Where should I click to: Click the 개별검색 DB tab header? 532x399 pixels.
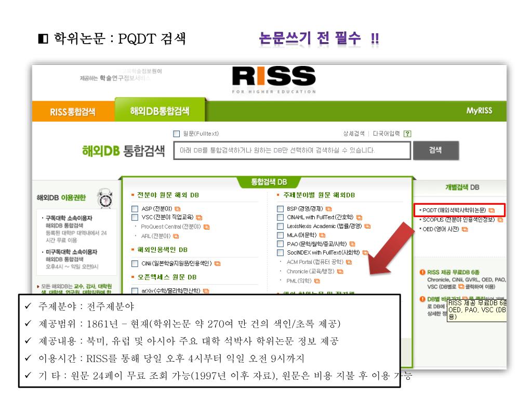pyautogui.click(x=462, y=187)
